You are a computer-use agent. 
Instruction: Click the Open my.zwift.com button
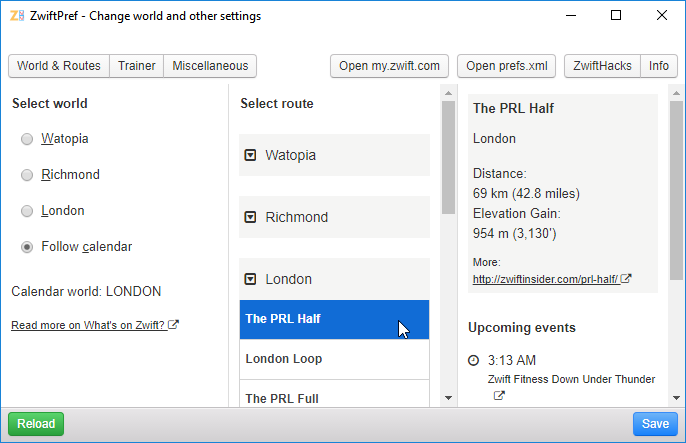389,66
